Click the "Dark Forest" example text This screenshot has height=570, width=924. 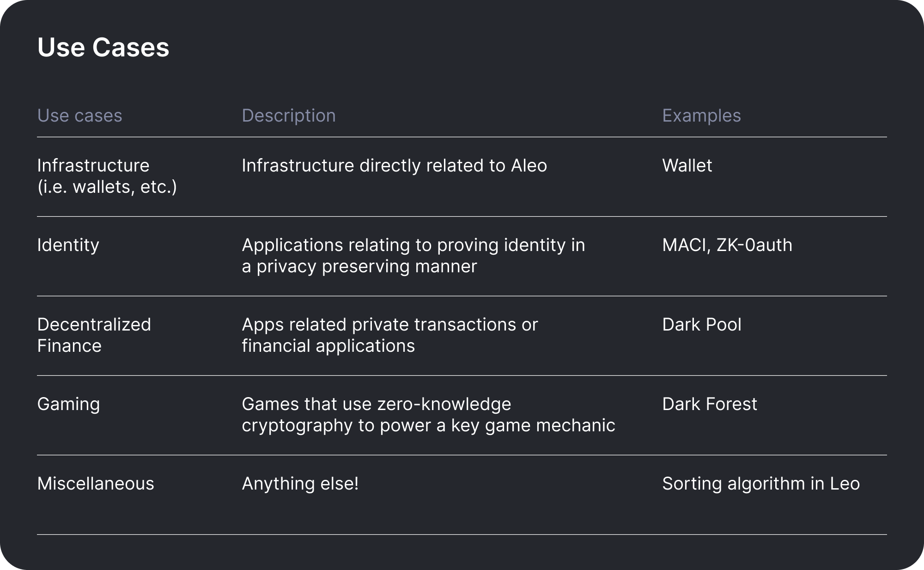click(x=709, y=404)
